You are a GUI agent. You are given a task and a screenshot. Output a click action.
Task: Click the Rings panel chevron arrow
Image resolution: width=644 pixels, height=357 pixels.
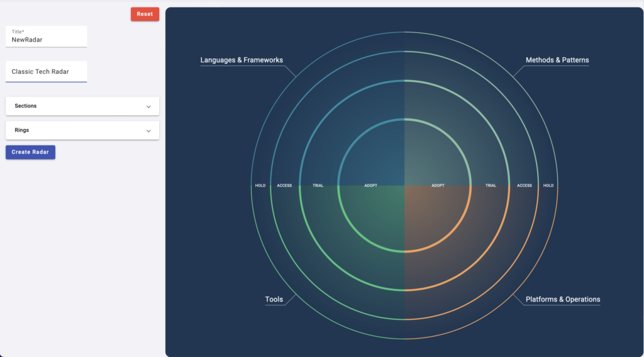coord(148,131)
